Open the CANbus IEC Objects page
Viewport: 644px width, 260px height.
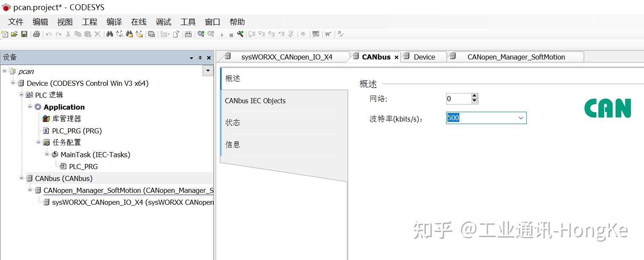click(x=255, y=101)
